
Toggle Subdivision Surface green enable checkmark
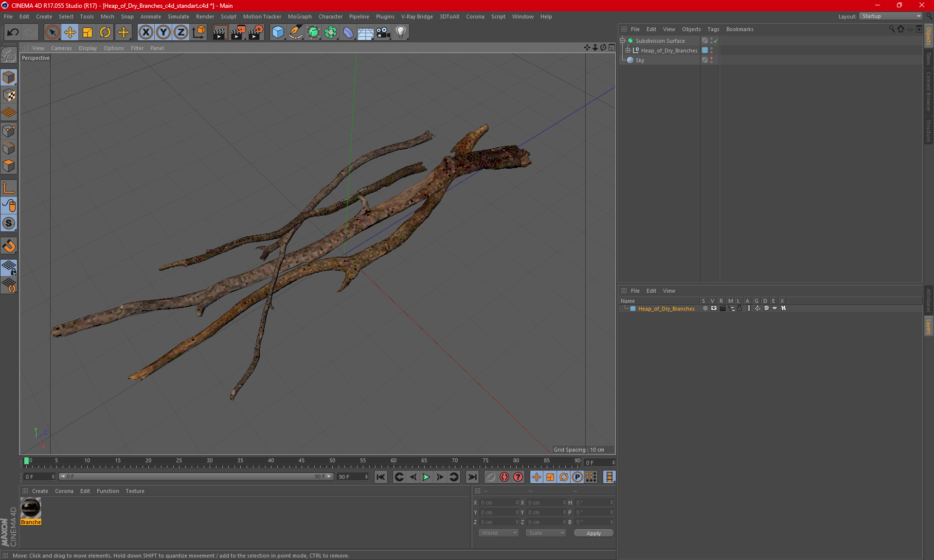[x=716, y=41]
